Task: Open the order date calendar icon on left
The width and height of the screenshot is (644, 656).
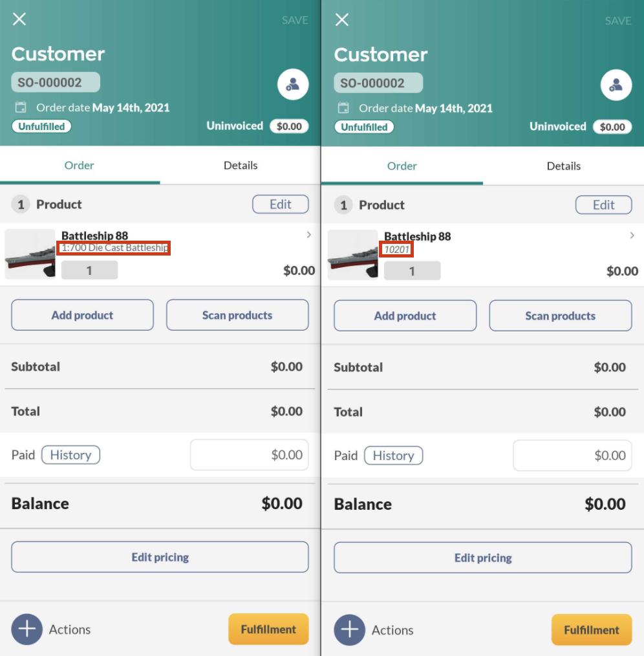Action: [21, 107]
